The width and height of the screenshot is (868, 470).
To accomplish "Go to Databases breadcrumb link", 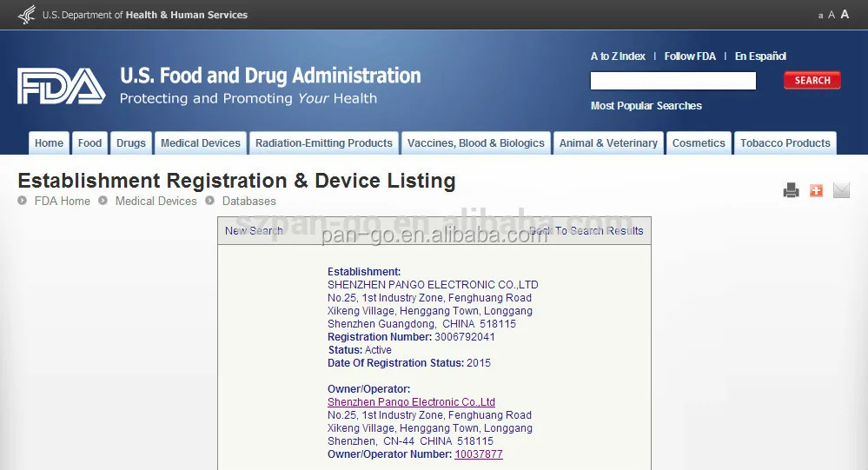I will click(249, 201).
